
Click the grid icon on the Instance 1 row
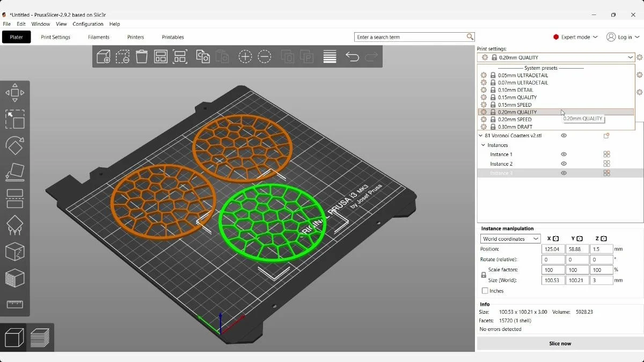606,154
